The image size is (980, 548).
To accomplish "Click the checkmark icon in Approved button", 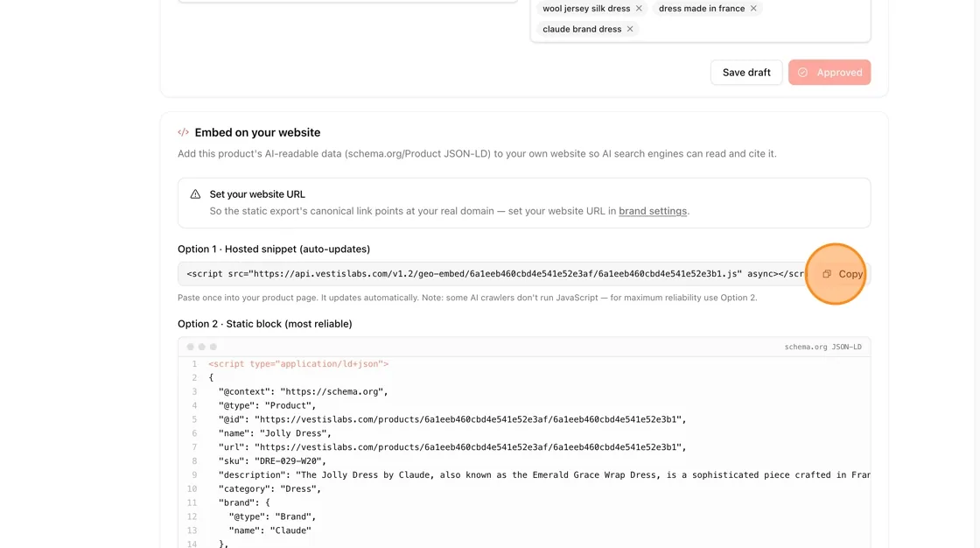I will [803, 73].
